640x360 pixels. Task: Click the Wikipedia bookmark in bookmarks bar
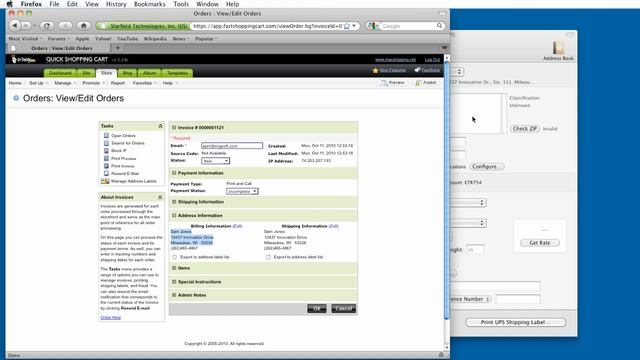coord(155,39)
